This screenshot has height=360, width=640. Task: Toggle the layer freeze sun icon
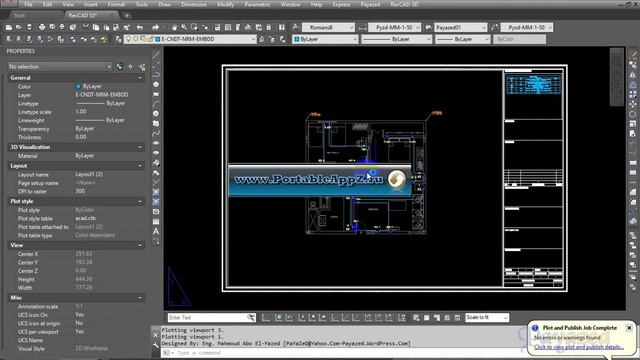(136, 39)
